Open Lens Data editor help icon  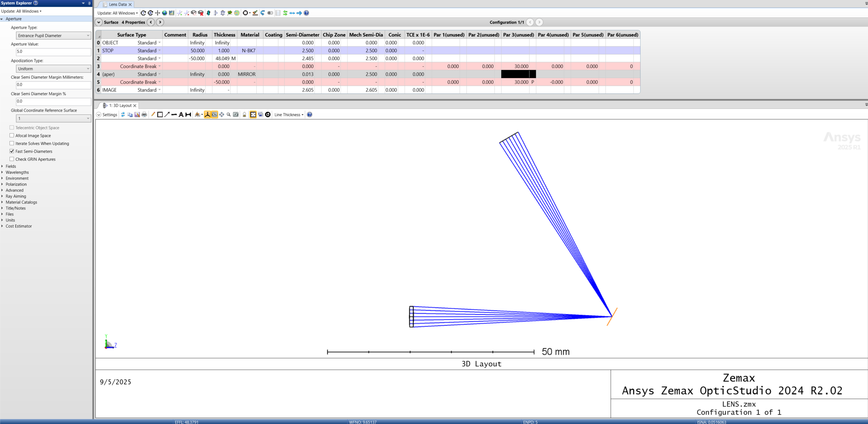(x=306, y=13)
